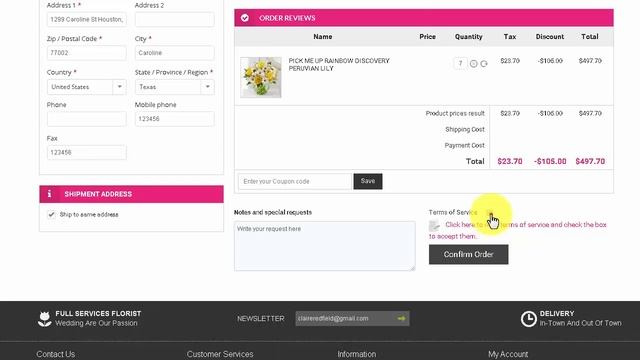Click the Confirm Order button
Viewport: 640px width, 360px height.
tap(469, 254)
